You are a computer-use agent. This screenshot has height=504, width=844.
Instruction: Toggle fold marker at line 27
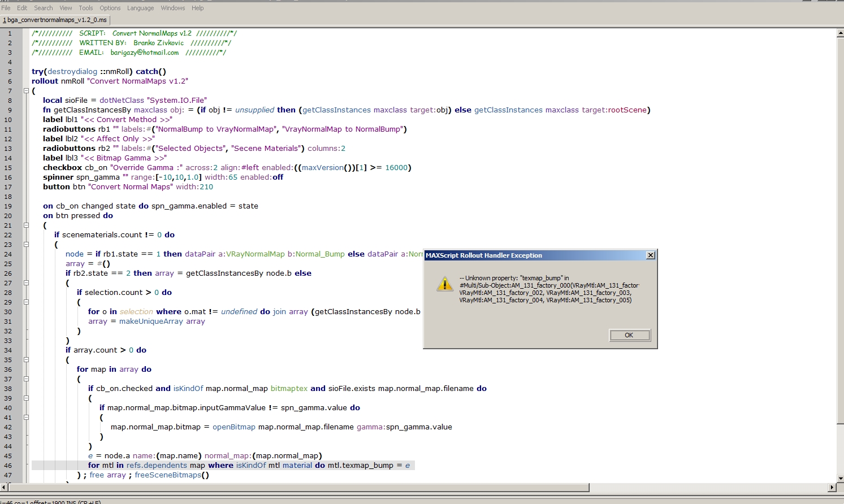pos(26,283)
